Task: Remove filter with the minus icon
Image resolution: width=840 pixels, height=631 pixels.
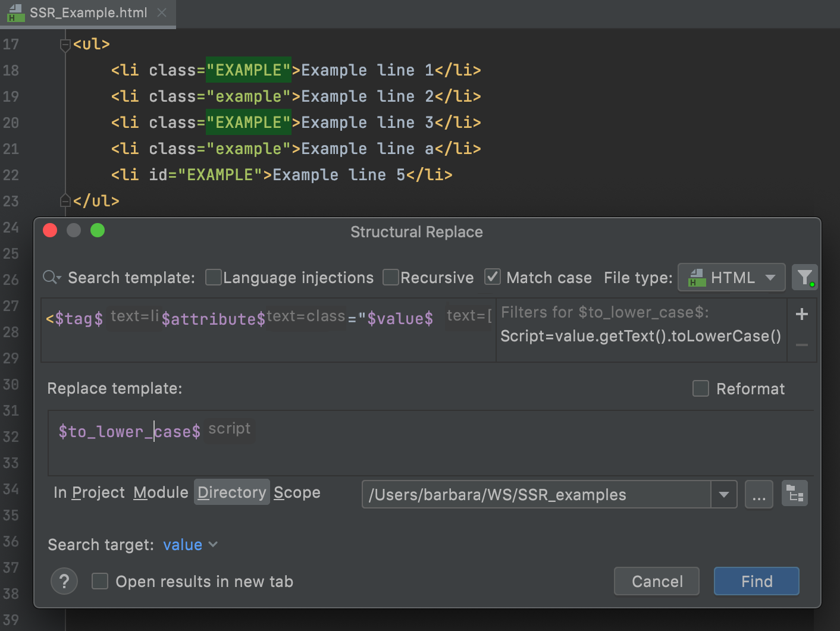Action: tap(801, 345)
